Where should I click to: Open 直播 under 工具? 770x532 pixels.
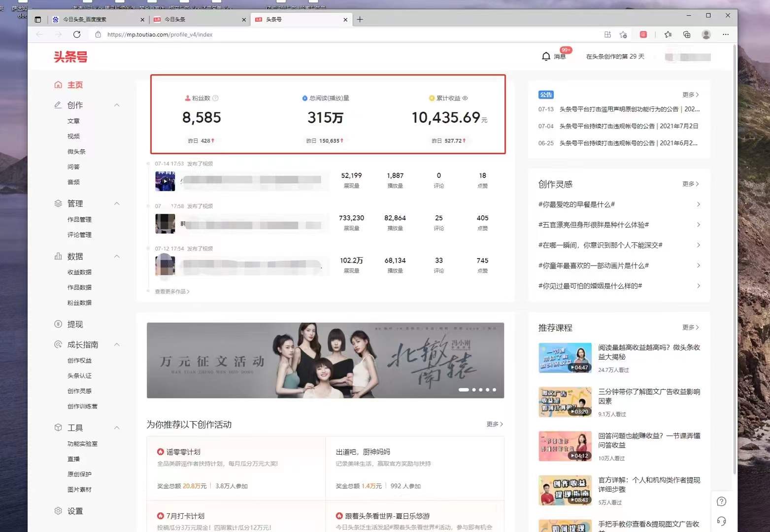tap(73, 459)
